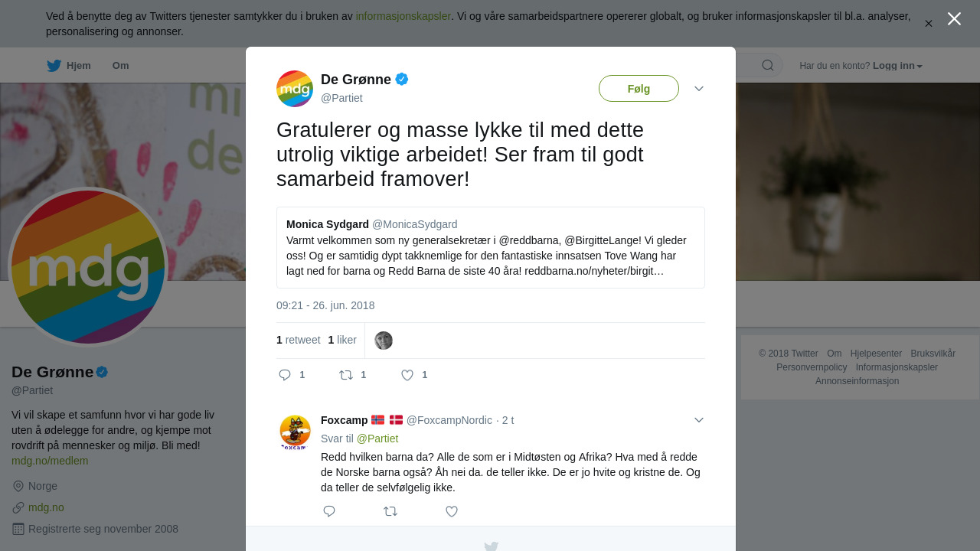Dismiss the cookie notice banner

click(x=929, y=24)
